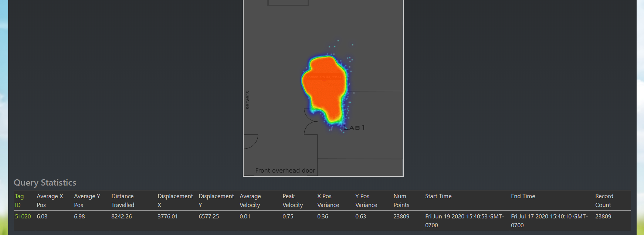
Task: Click the X Pos Variance column header
Action: (328, 201)
